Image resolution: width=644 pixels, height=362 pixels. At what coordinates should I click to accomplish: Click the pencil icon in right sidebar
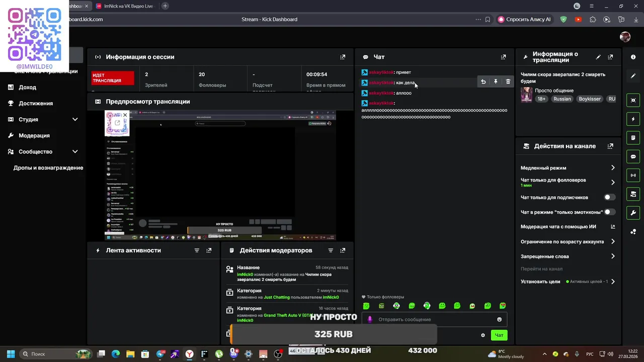[633, 76]
